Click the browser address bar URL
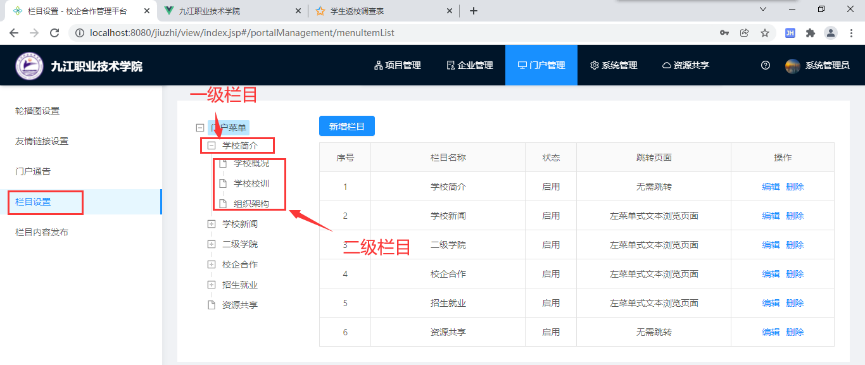The height and width of the screenshot is (365, 865). [x=242, y=33]
